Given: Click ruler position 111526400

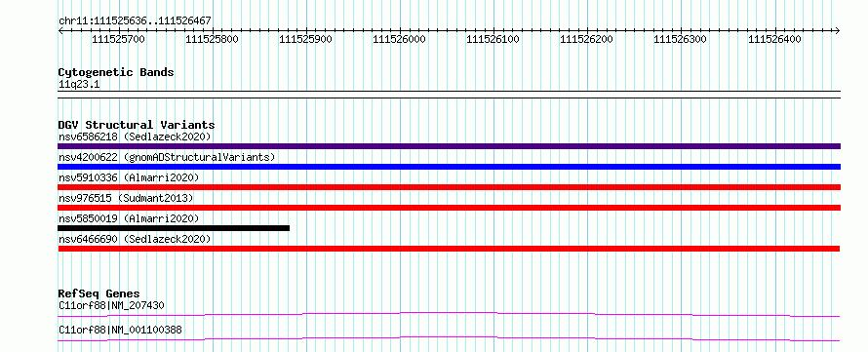Looking at the screenshot, I should tap(774, 39).
